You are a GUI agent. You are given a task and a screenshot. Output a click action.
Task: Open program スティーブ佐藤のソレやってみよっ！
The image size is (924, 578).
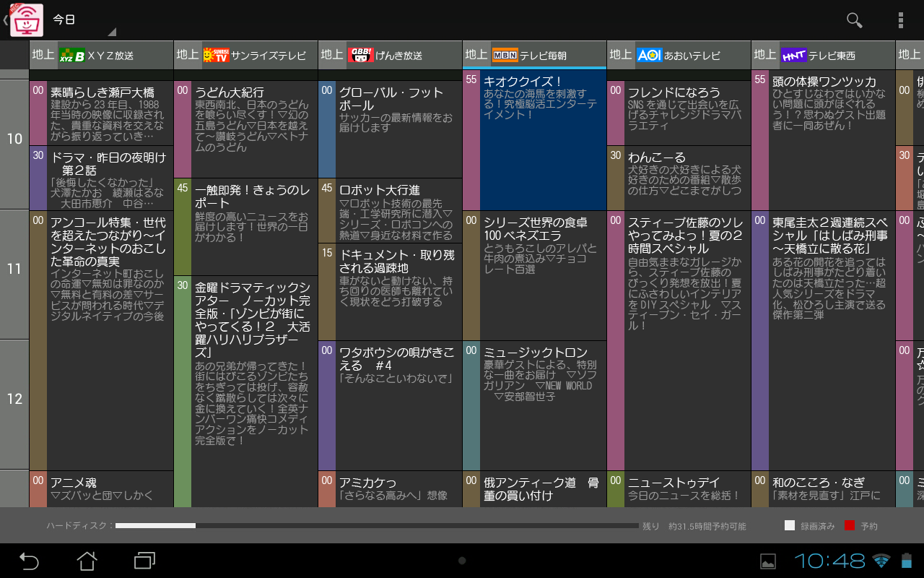[679, 340]
